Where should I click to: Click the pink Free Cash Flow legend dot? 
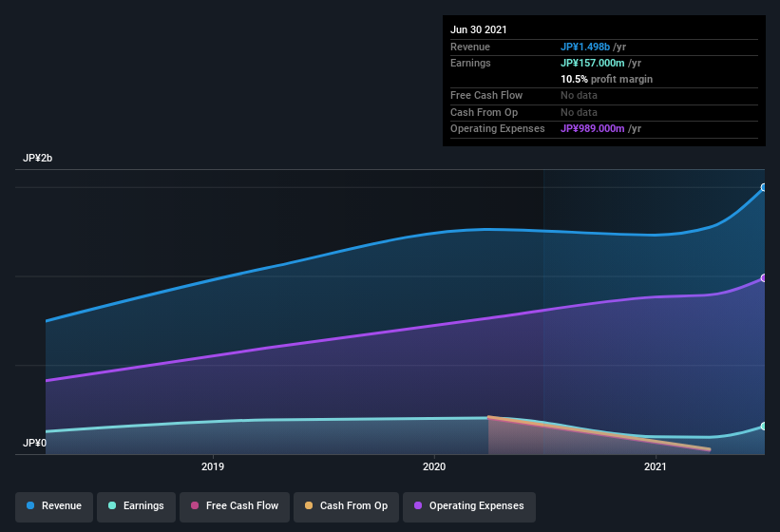[x=195, y=505]
